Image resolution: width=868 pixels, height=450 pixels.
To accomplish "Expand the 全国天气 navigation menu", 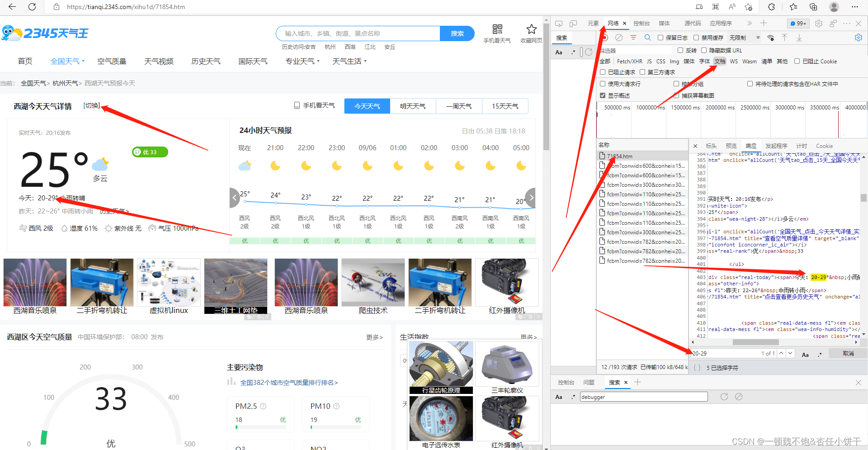I will (x=67, y=61).
